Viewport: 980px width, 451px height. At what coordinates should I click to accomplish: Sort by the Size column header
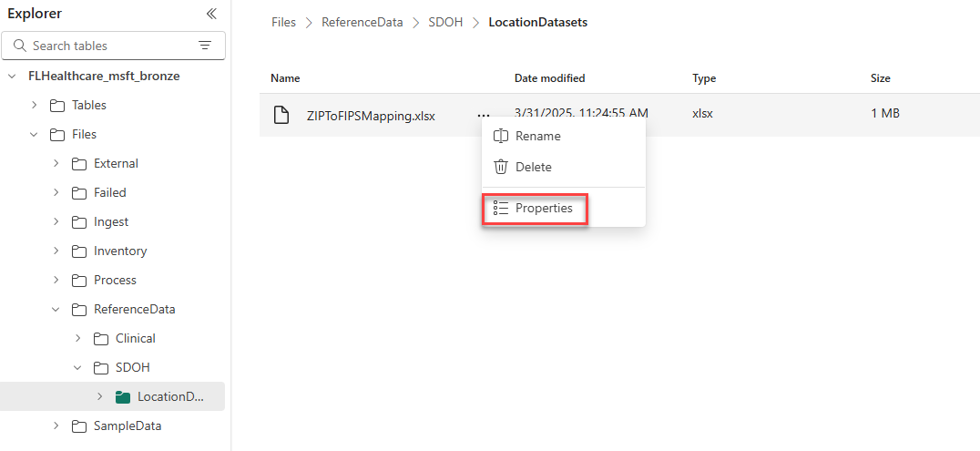click(x=881, y=78)
